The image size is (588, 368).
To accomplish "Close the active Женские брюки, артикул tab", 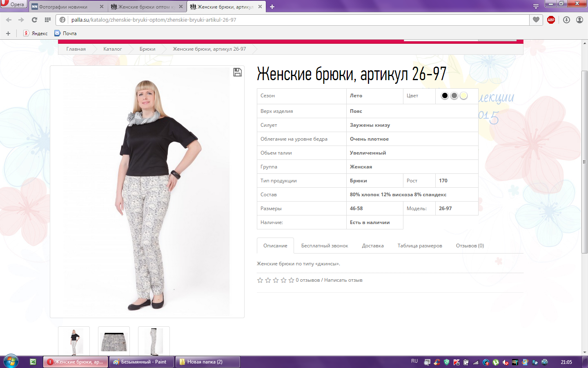I will click(260, 7).
